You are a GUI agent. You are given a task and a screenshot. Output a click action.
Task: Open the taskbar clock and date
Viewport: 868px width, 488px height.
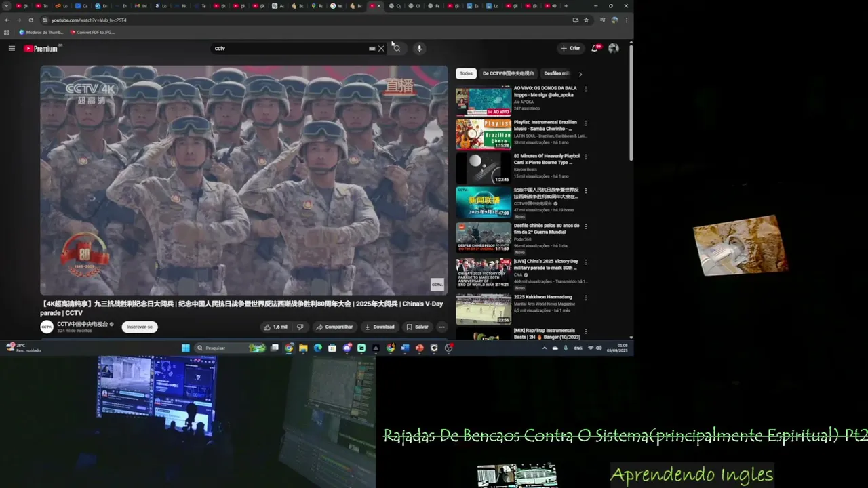[x=618, y=348]
